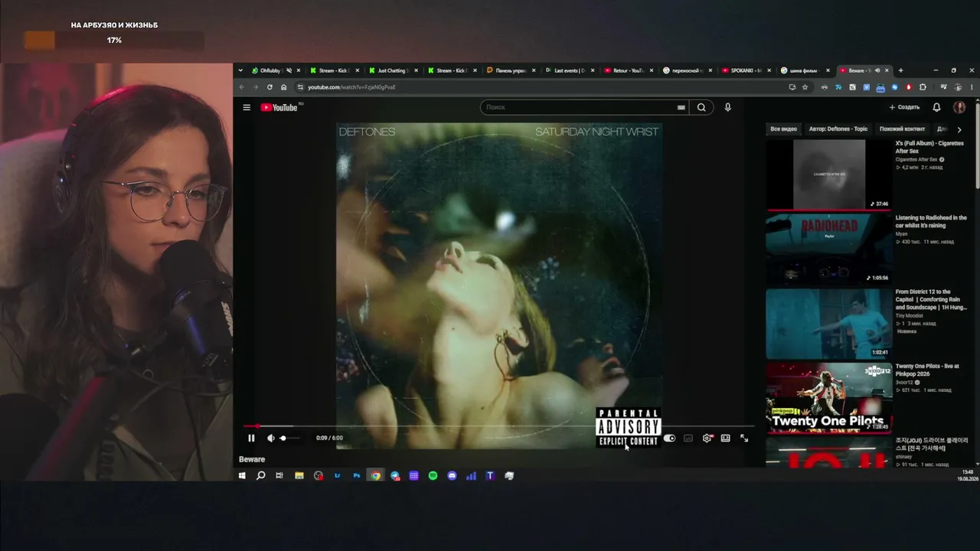Open Discord from the taskbar
Viewport: 980px width, 551px height.
(x=452, y=476)
